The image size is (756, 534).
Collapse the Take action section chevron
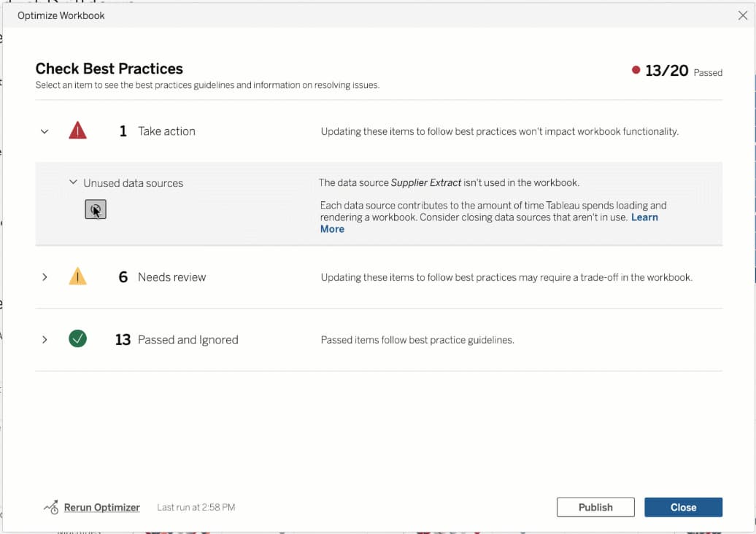(44, 131)
